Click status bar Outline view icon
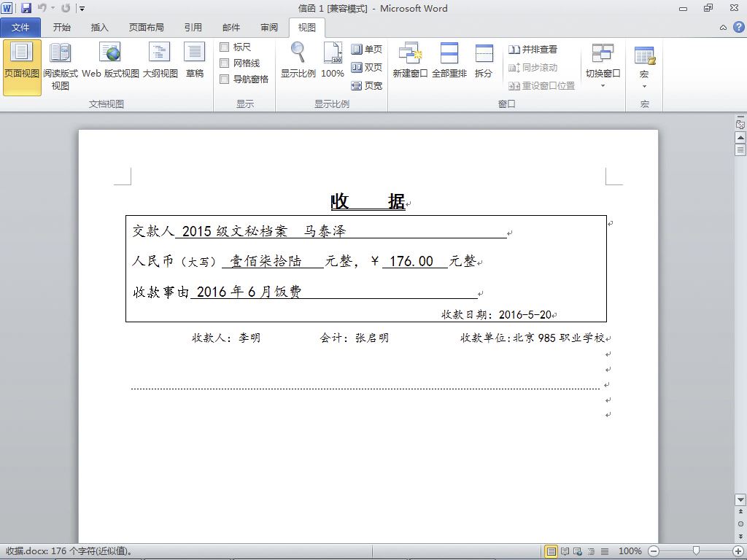This screenshot has height=560, width=747. coord(591,551)
